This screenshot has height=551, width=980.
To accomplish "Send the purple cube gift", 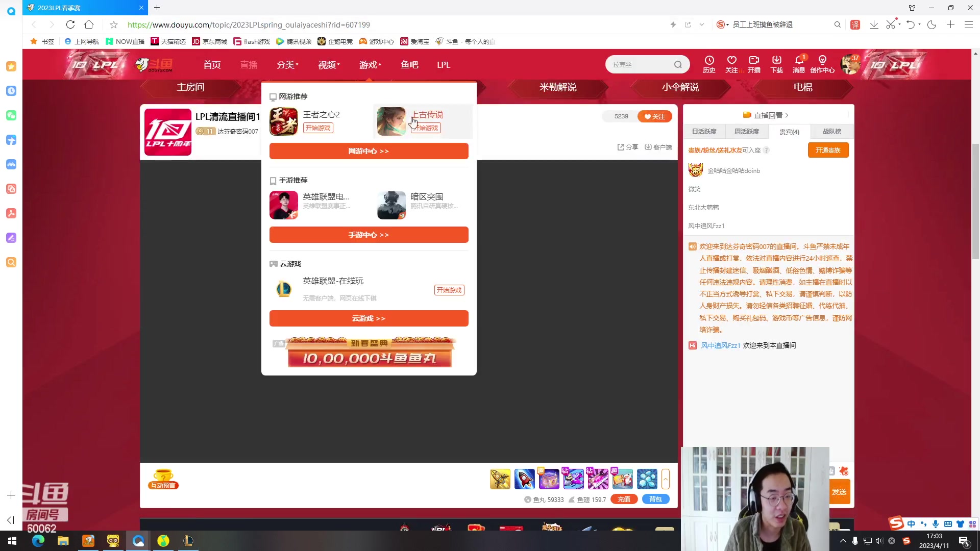I will [x=549, y=479].
